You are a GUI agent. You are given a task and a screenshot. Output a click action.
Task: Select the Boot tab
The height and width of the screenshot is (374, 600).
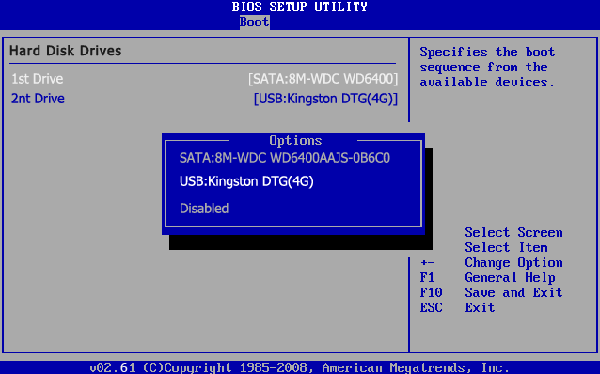(x=254, y=22)
